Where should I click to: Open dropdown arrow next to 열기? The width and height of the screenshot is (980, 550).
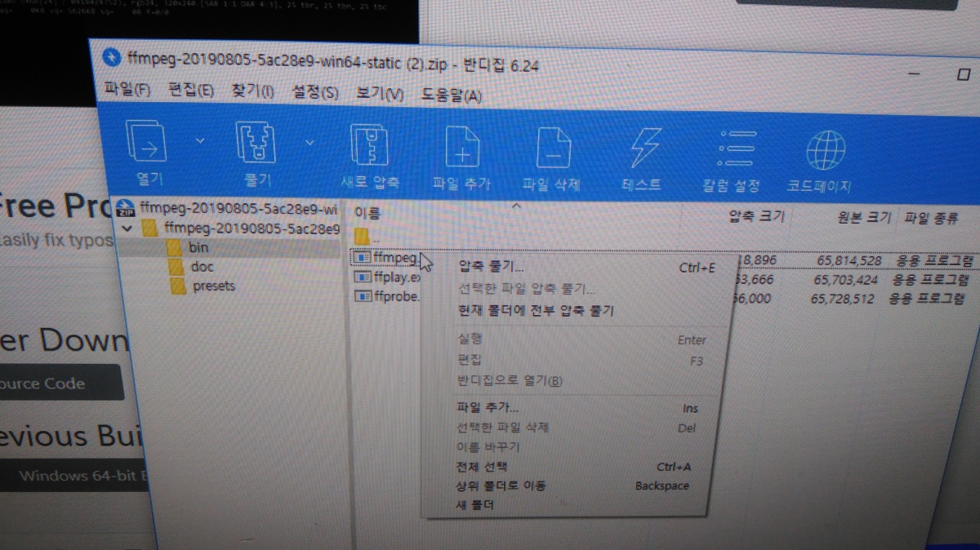coord(200,141)
